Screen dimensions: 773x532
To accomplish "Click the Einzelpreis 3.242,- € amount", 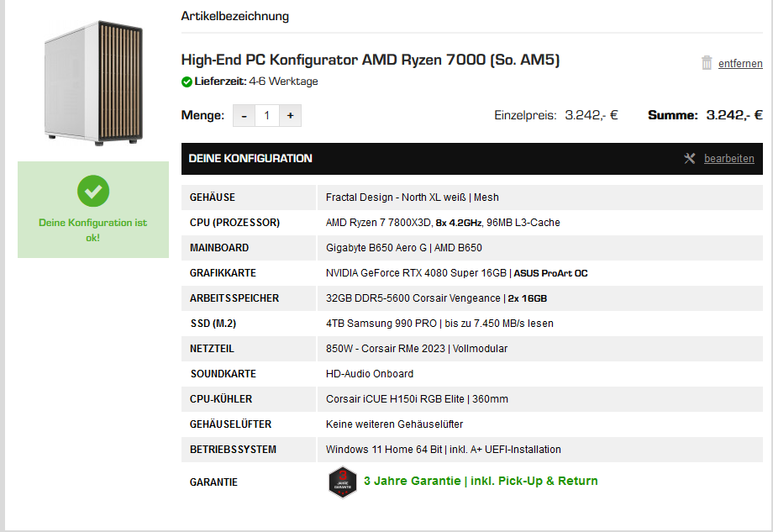I will [x=591, y=115].
